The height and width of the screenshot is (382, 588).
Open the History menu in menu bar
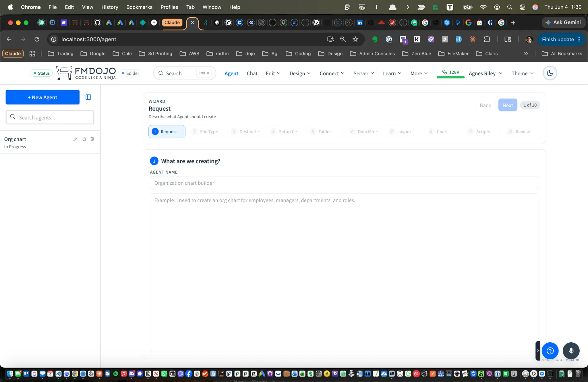pyautogui.click(x=110, y=7)
